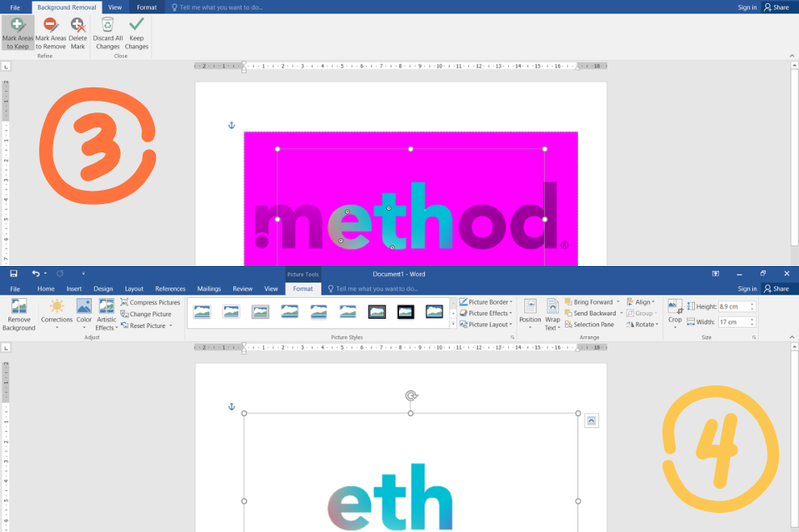Screen dimensions: 799x532
Task: Click the Width field showing 17 cm
Action: pyautogui.click(x=733, y=322)
